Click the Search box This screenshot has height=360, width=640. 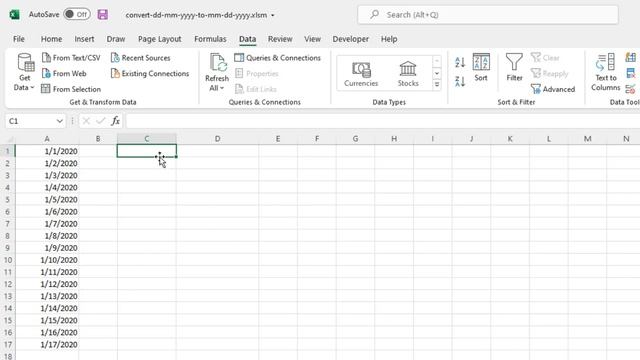coord(488,15)
